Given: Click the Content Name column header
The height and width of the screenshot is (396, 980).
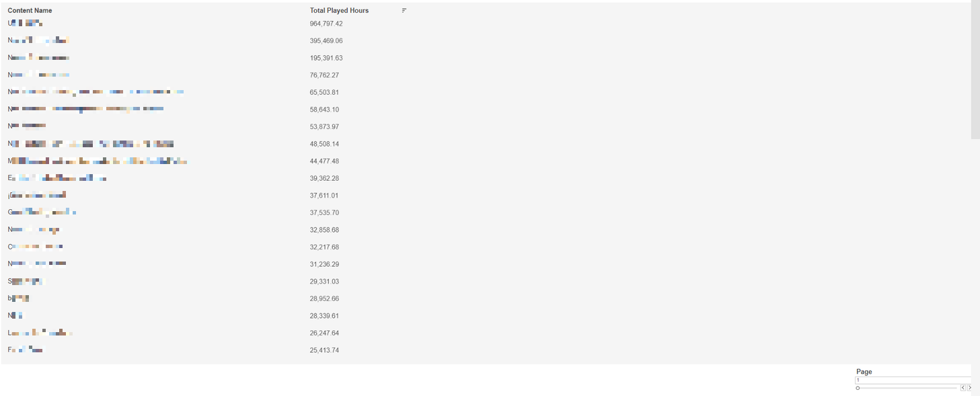Looking at the screenshot, I should (x=30, y=11).
